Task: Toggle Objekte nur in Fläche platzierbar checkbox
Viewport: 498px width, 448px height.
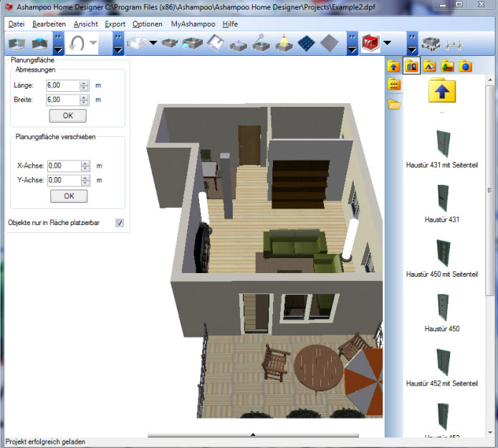Action: pyautogui.click(x=120, y=223)
